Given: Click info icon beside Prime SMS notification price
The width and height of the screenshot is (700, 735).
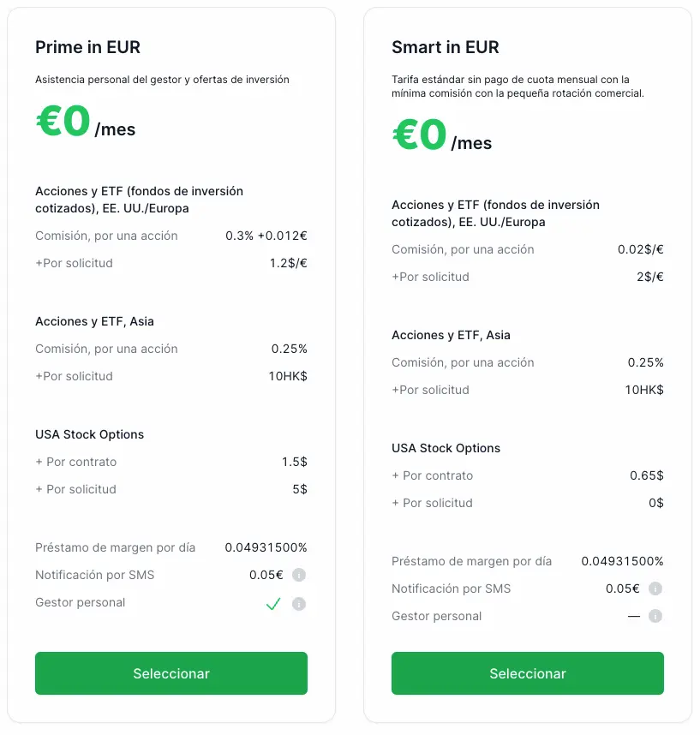Looking at the screenshot, I should [x=298, y=575].
